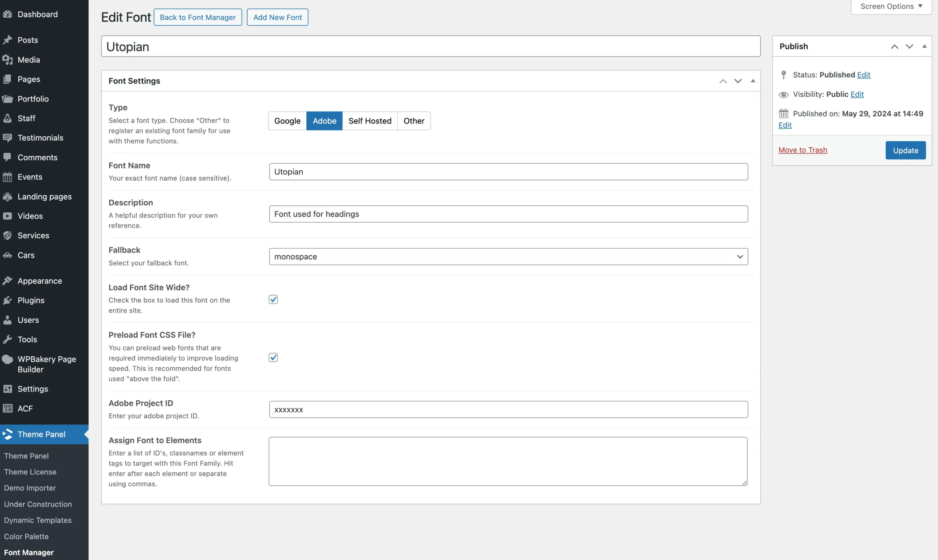The image size is (938, 560).
Task: Click the Posts pin icon
Action: pos(7,40)
